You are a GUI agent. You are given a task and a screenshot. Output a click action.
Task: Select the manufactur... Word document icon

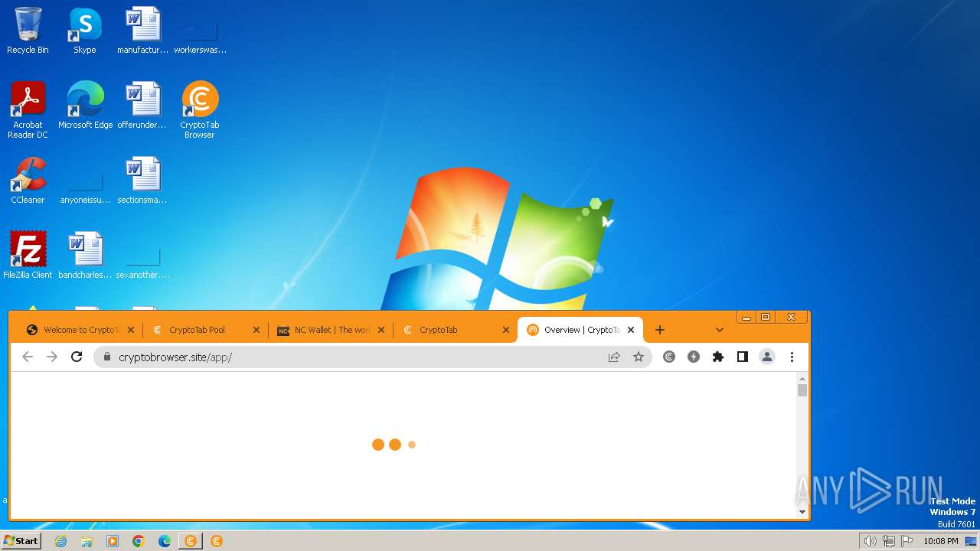point(142,31)
